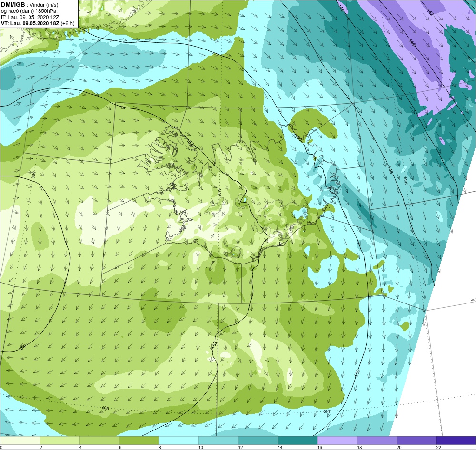Select the 18–20 m/s purple legend swatch

click(377, 440)
